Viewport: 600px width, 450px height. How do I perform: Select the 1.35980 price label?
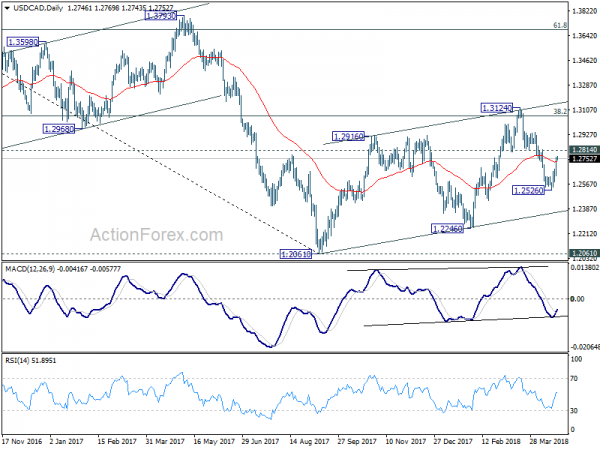pyautogui.click(x=23, y=42)
